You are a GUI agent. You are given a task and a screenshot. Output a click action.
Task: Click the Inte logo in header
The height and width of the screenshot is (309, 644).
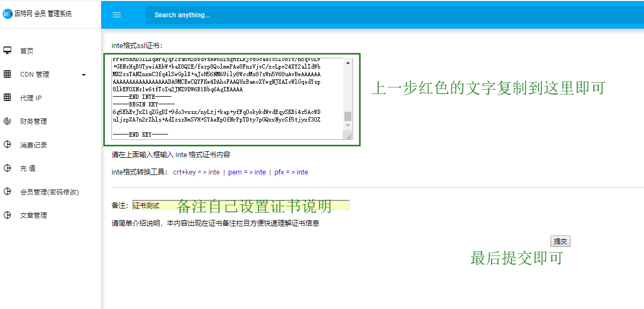(x=8, y=14)
